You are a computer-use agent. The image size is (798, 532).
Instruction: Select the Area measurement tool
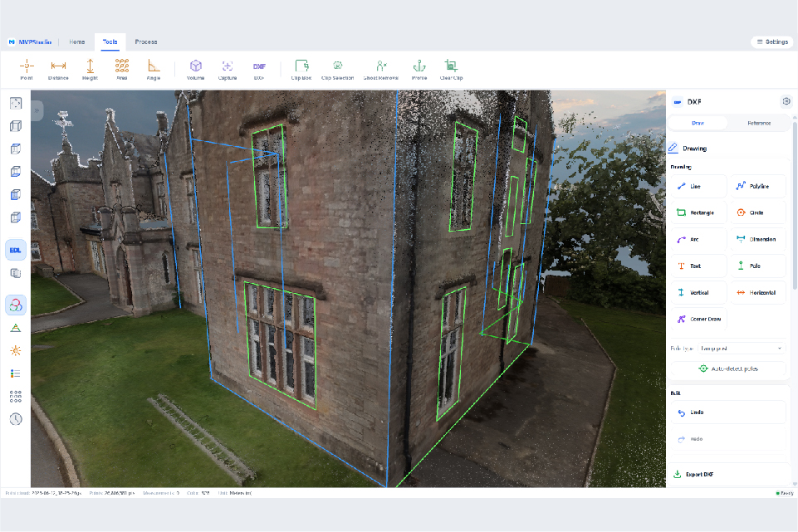click(121, 70)
